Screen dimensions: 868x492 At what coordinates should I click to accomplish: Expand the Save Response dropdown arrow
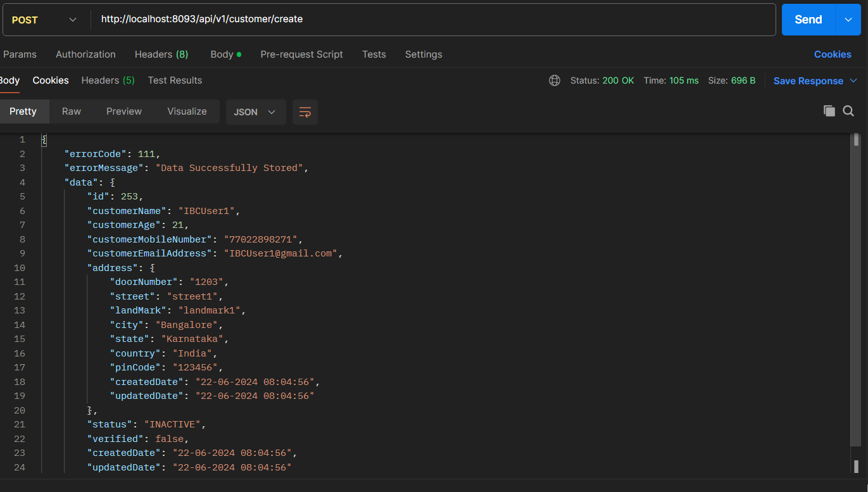[x=853, y=80]
